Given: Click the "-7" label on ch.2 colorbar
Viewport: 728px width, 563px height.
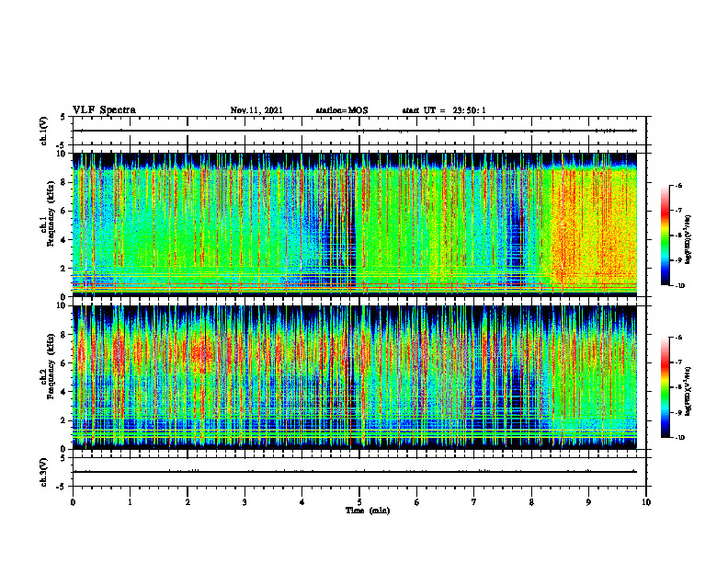Looking at the screenshot, I should 678,362.
